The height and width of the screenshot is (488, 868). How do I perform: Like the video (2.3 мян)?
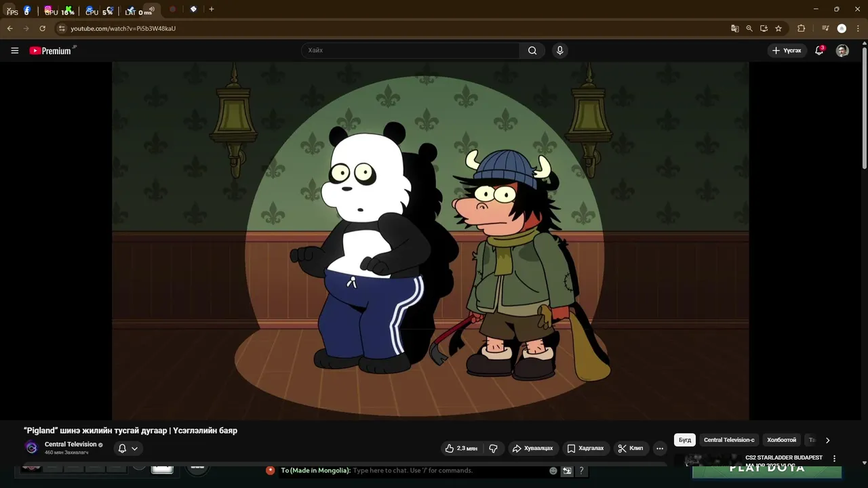coord(461,448)
